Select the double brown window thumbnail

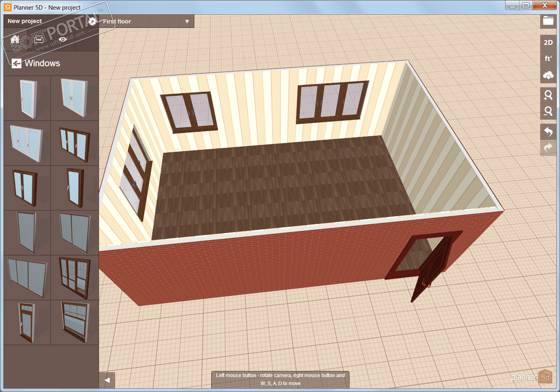pyautogui.click(x=27, y=188)
